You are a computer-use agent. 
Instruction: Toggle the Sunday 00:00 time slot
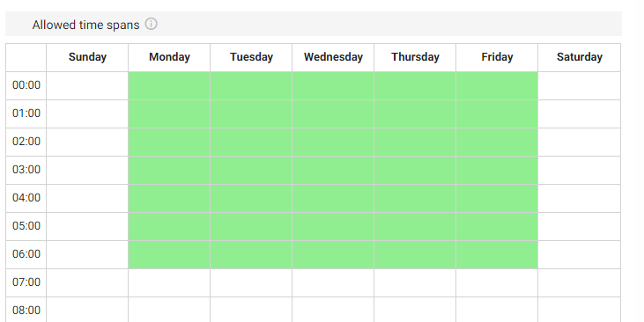point(87,85)
